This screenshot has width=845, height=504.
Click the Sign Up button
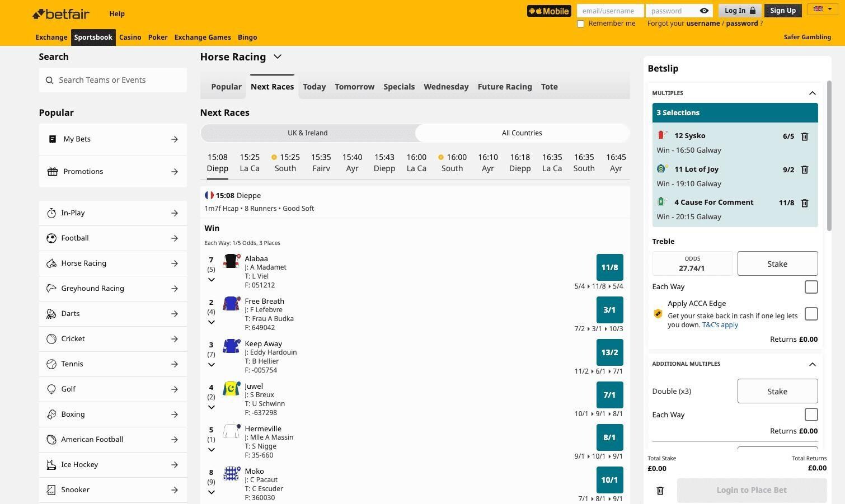click(783, 11)
